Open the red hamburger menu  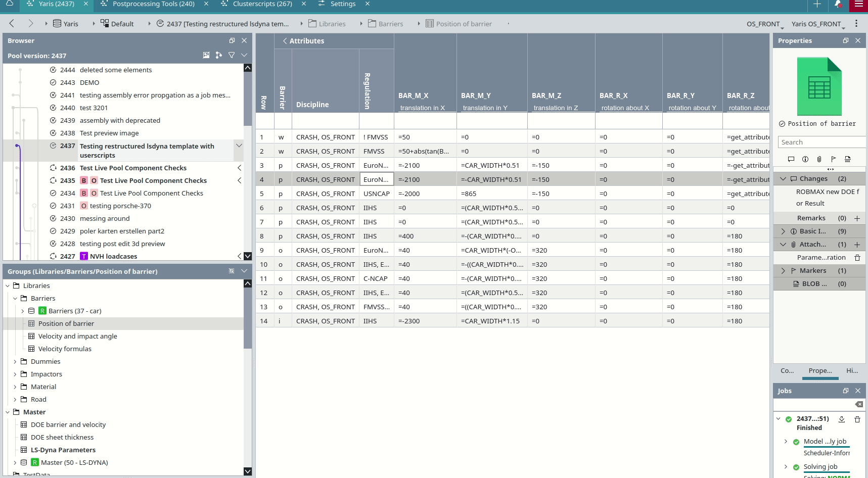point(859,4)
